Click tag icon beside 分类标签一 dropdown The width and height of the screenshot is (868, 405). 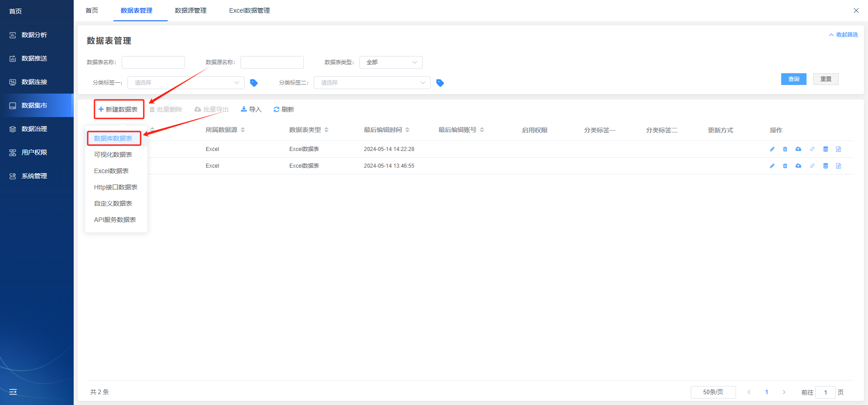coord(254,83)
